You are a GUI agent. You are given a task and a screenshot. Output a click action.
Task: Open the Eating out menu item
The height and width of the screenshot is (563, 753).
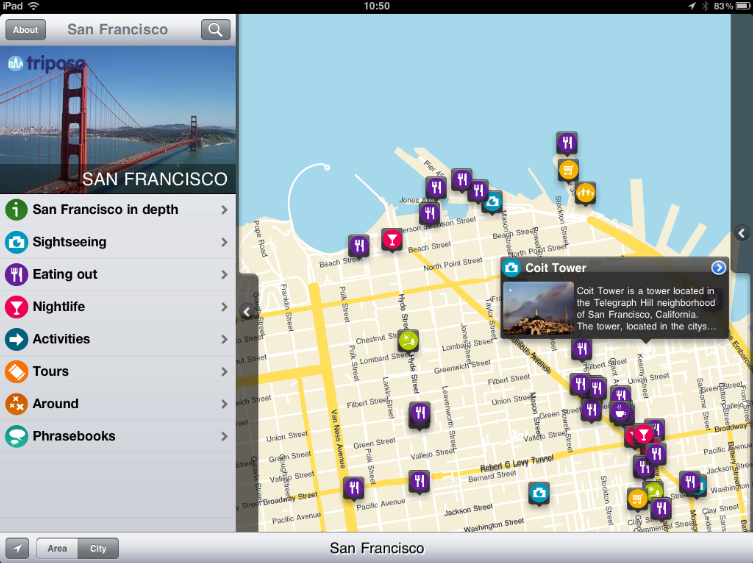point(118,274)
